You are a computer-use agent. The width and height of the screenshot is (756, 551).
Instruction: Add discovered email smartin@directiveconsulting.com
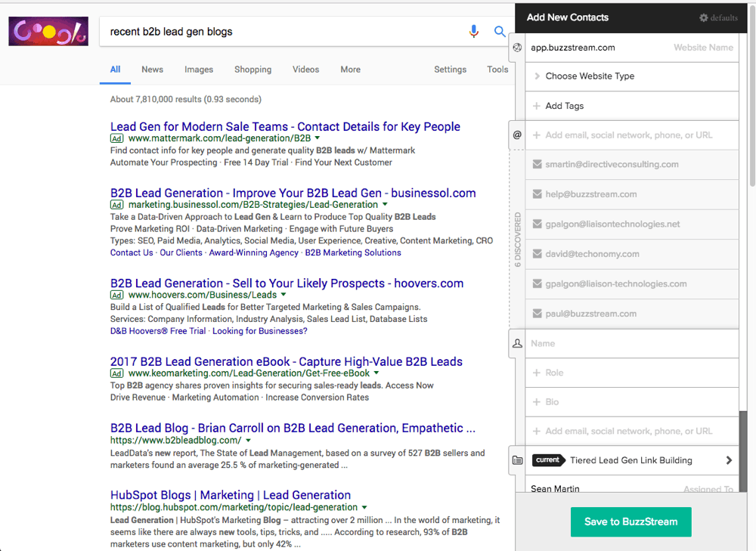point(631,164)
